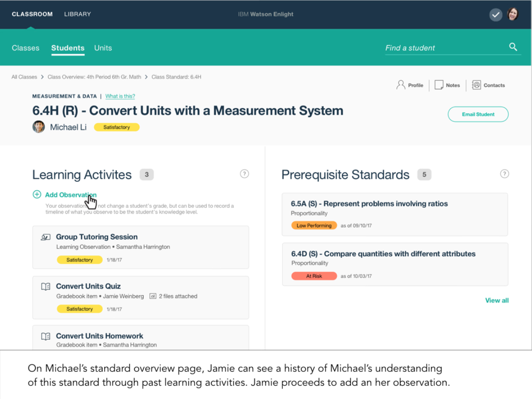Click the Profile label
The width and height of the screenshot is (532, 411).
(x=416, y=85)
